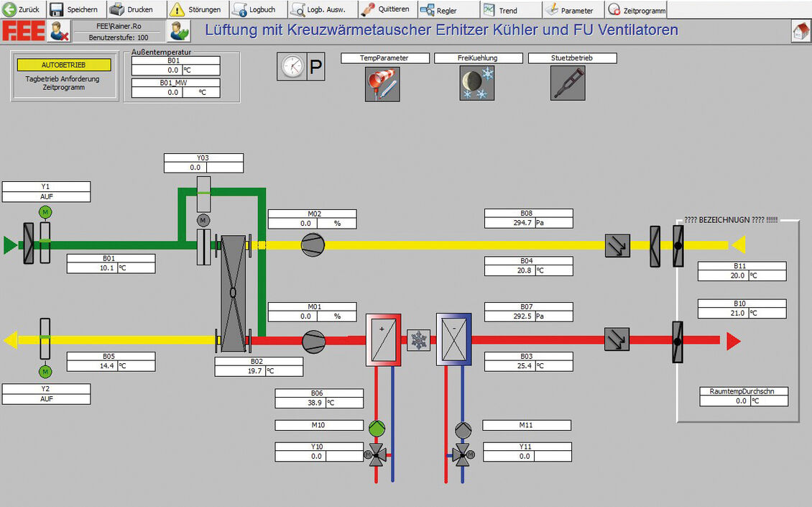Click the Y2 AUF status field

(46, 399)
